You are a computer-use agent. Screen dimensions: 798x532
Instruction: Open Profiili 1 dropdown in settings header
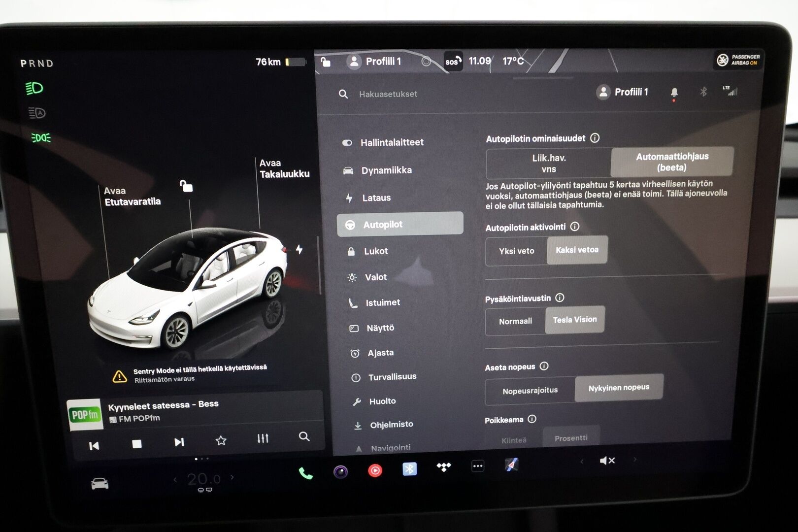coord(623,92)
